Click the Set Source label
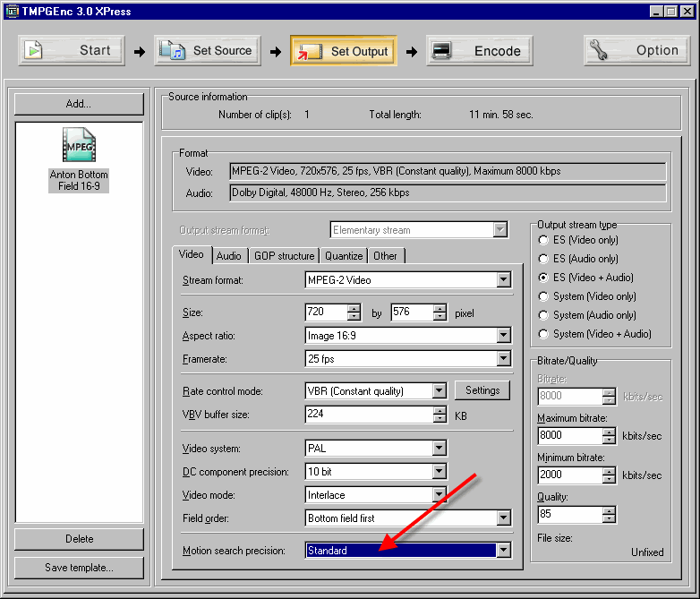Image resolution: width=700 pixels, height=599 pixels. click(222, 50)
